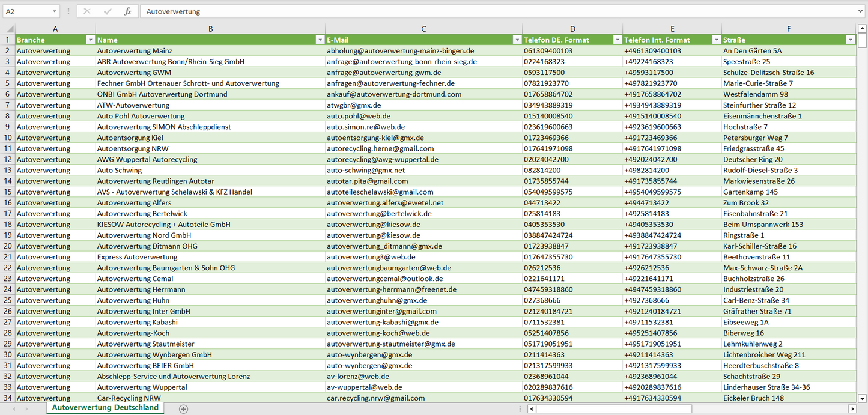The width and height of the screenshot is (868, 415).
Task: Click the Insert Function fx icon
Action: pyautogui.click(x=127, y=11)
